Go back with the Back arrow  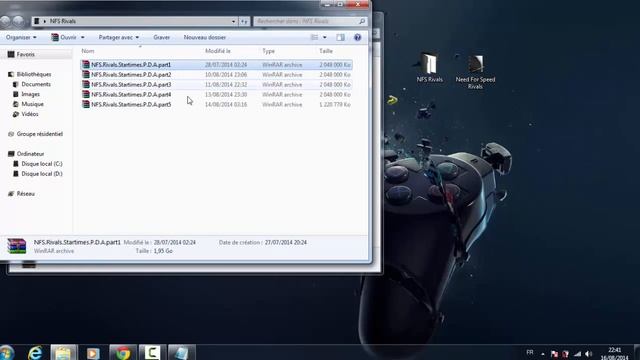click(5, 21)
